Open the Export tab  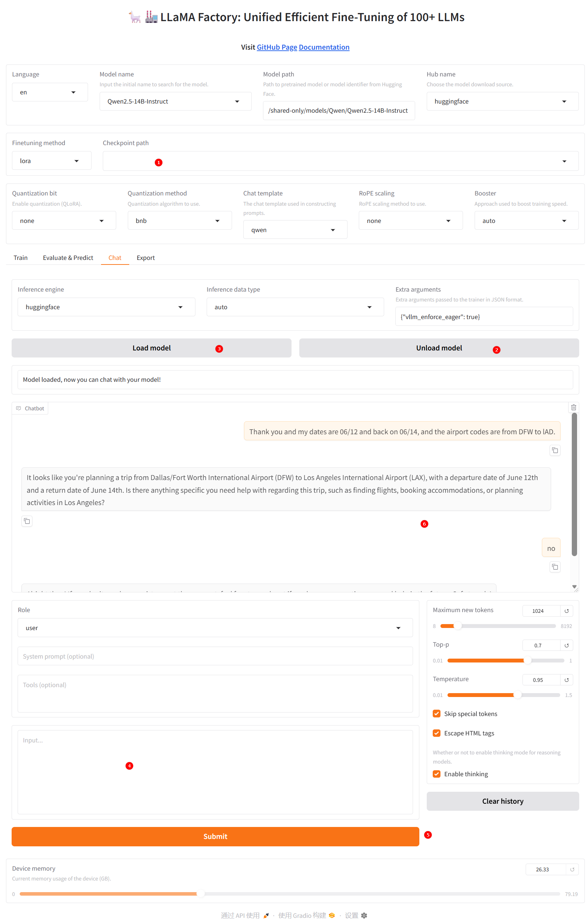point(145,258)
